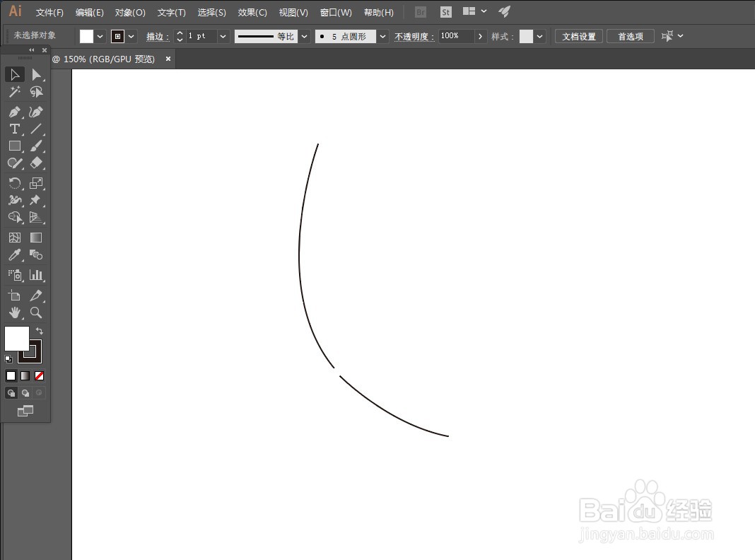Reset default fill and stroke
Viewport: 755px width, 560px height.
click(x=8, y=358)
